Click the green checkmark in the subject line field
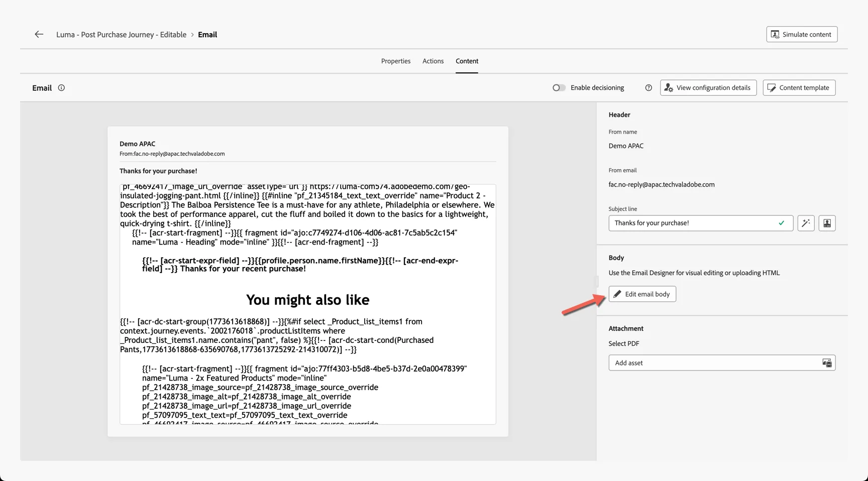This screenshot has width=868, height=481. [x=782, y=223]
